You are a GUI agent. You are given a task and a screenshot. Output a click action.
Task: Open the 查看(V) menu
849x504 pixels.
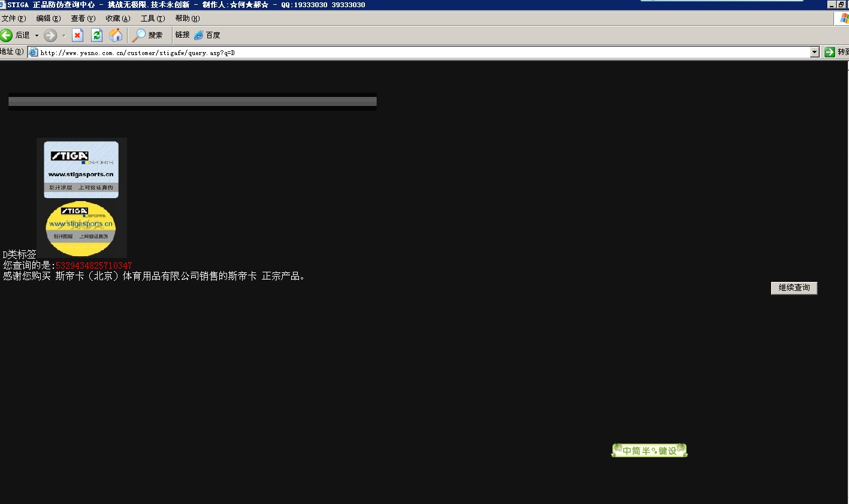pos(83,19)
